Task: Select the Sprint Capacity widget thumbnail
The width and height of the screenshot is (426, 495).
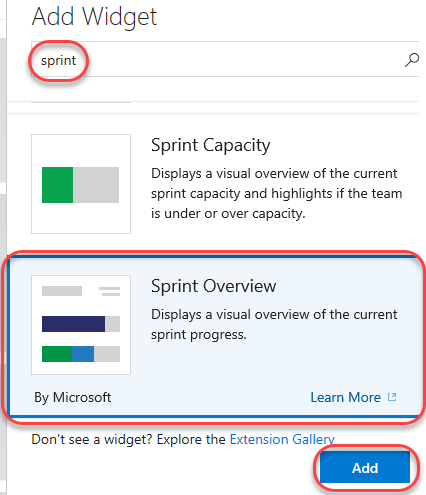Action: 81,184
